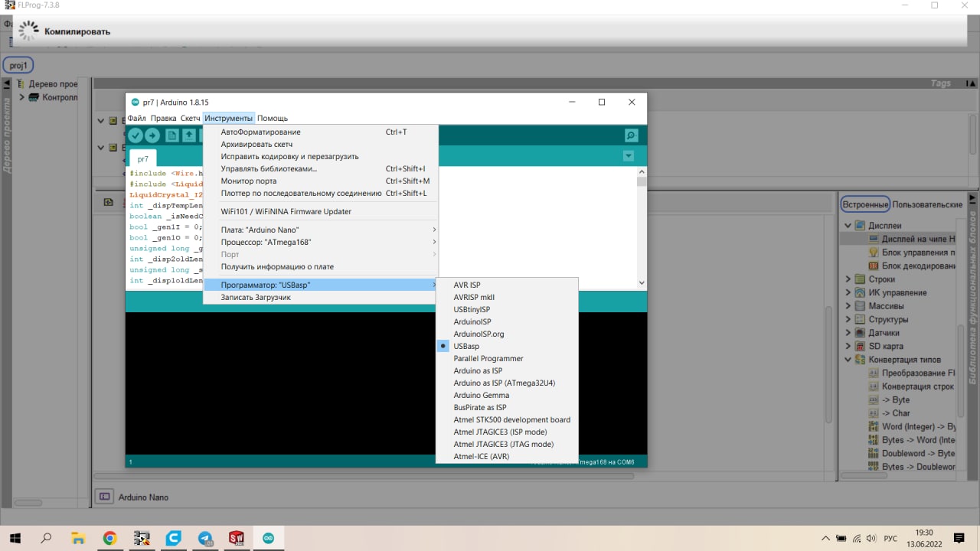
Task: Open the Скетч menu in Arduino
Action: click(190, 119)
